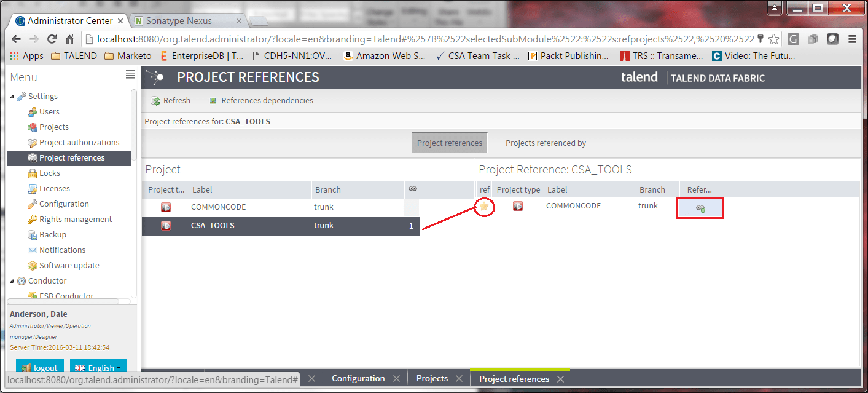Show Projects referenced by

click(545, 142)
